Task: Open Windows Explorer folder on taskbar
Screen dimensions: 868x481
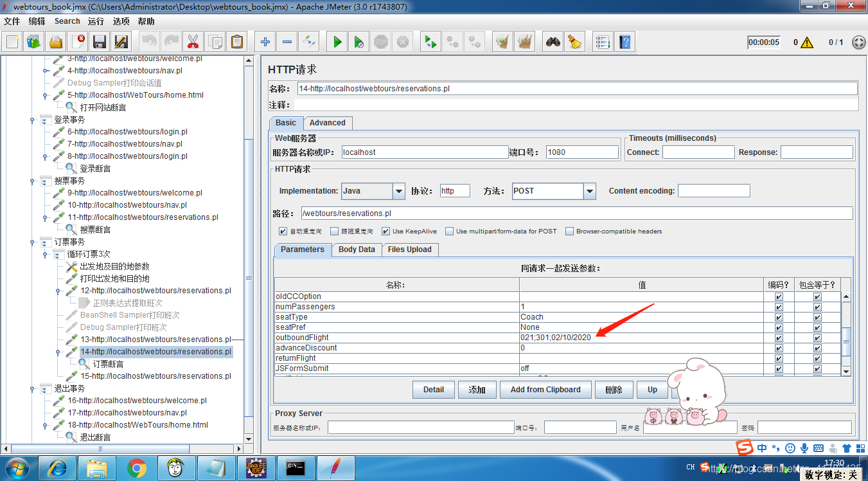Action: (96, 468)
